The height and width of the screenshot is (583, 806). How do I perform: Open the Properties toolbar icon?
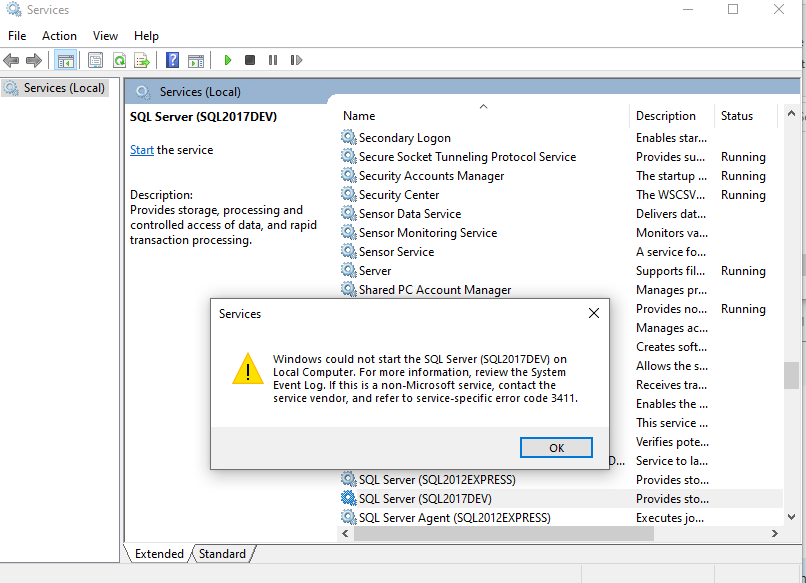tap(95, 60)
